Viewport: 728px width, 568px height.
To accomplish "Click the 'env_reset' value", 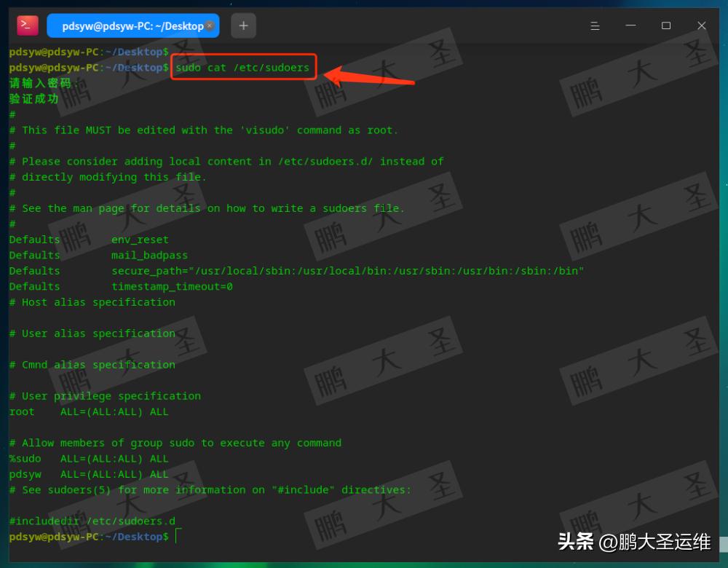I will click(140, 240).
